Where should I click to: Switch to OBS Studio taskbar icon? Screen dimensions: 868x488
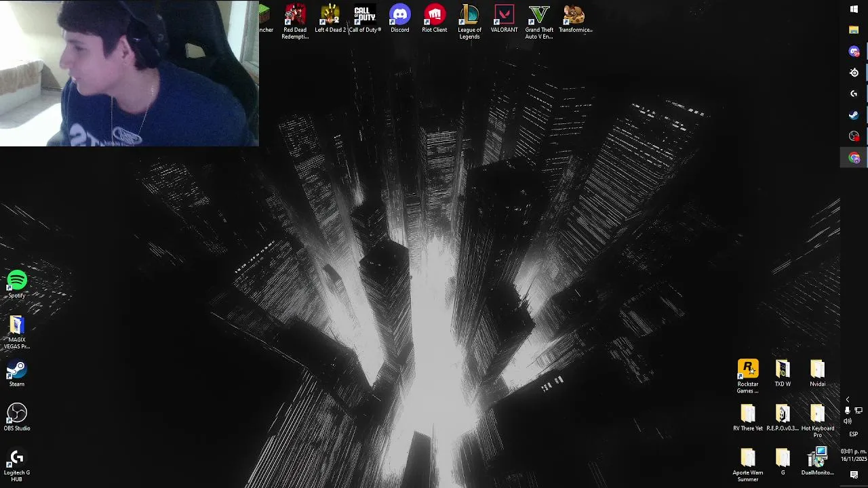click(854, 136)
